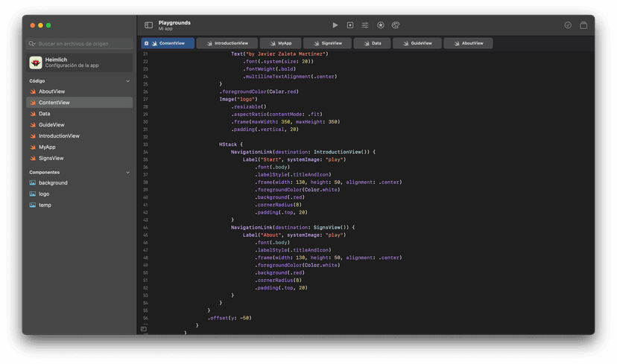Open the palette icon in the toolbar
617x364 pixels.
coord(396,25)
